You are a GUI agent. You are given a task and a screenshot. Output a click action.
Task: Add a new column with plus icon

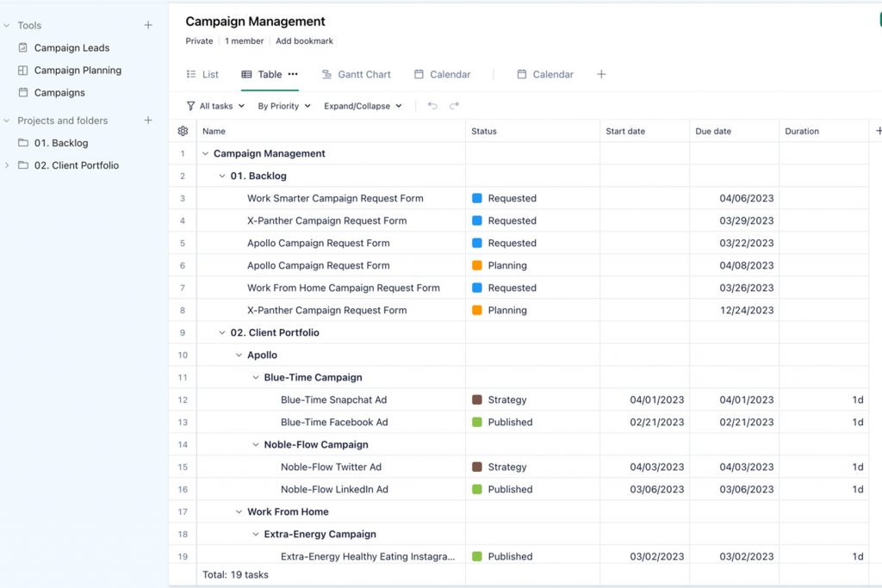pos(878,131)
